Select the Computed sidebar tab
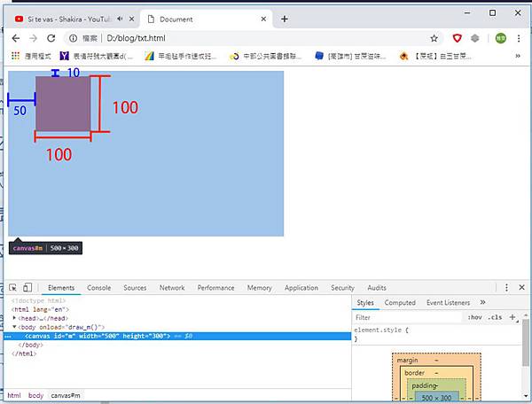This screenshot has height=404, width=532. coord(400,303)
